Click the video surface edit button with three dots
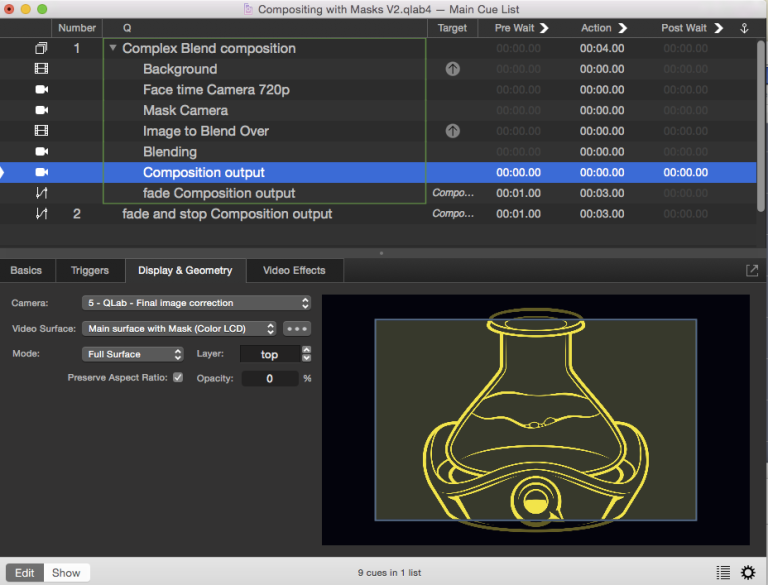 (297, 328)
